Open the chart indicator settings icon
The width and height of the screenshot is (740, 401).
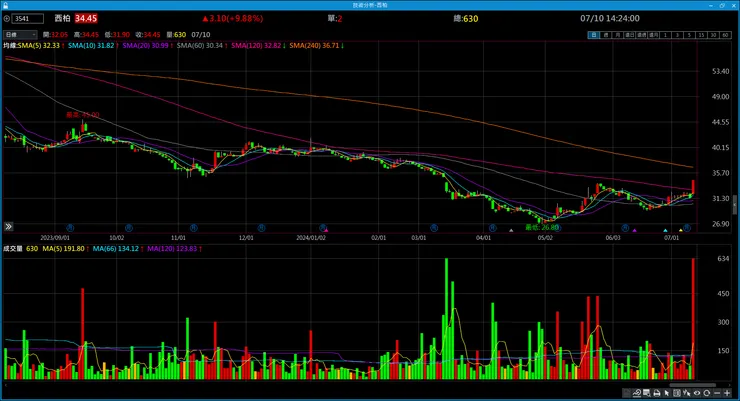click(637, 393)
